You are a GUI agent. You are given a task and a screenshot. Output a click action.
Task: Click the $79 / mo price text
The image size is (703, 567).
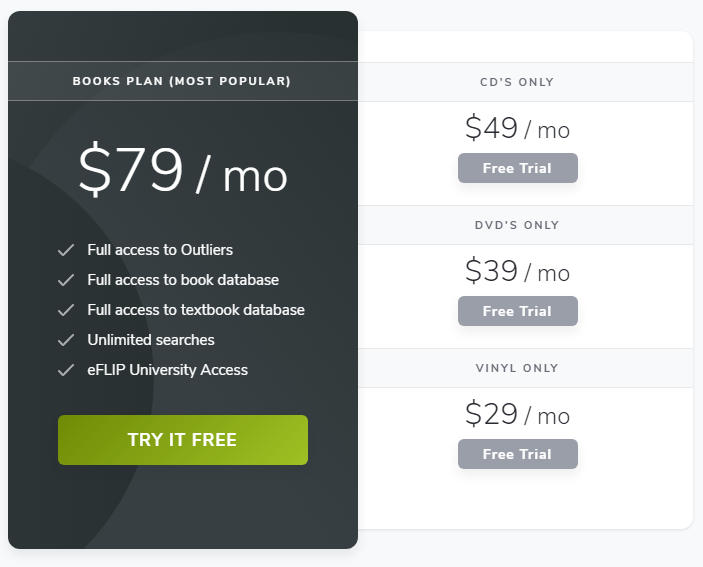pos(183,169)
